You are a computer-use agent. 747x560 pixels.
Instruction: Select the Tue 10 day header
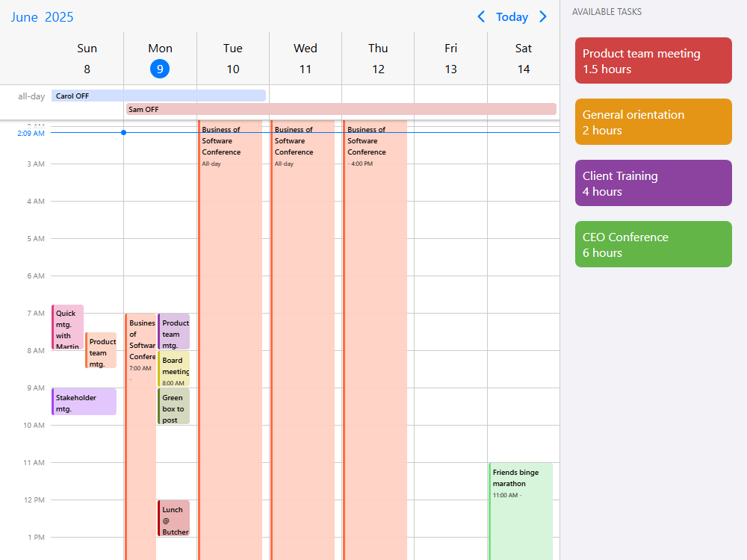(233, 58)
